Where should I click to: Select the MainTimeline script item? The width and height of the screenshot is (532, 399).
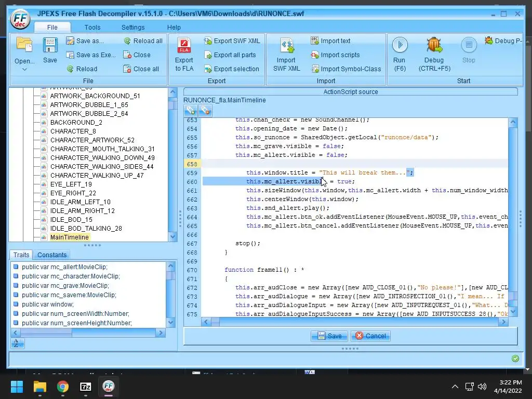(70, 237)
